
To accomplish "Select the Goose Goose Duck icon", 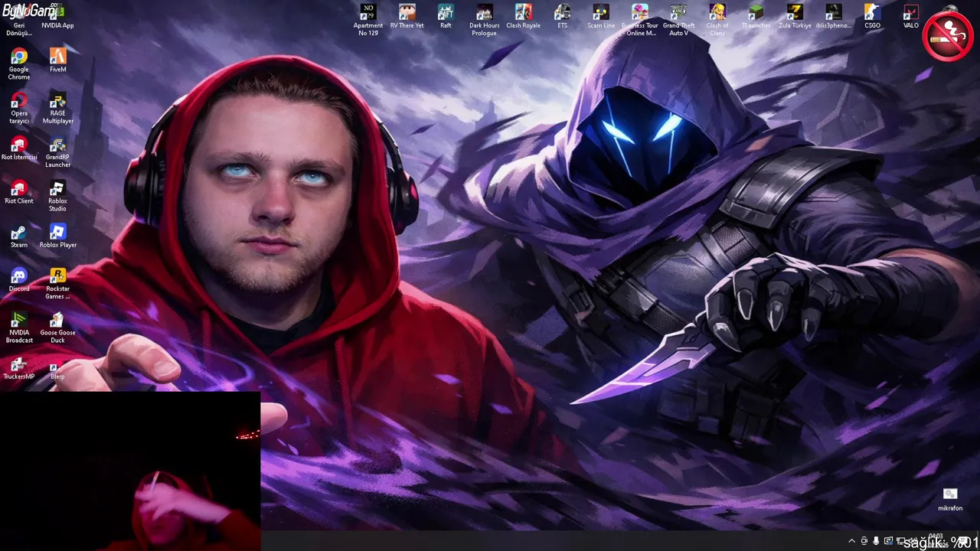I will [x=57, y=328].
